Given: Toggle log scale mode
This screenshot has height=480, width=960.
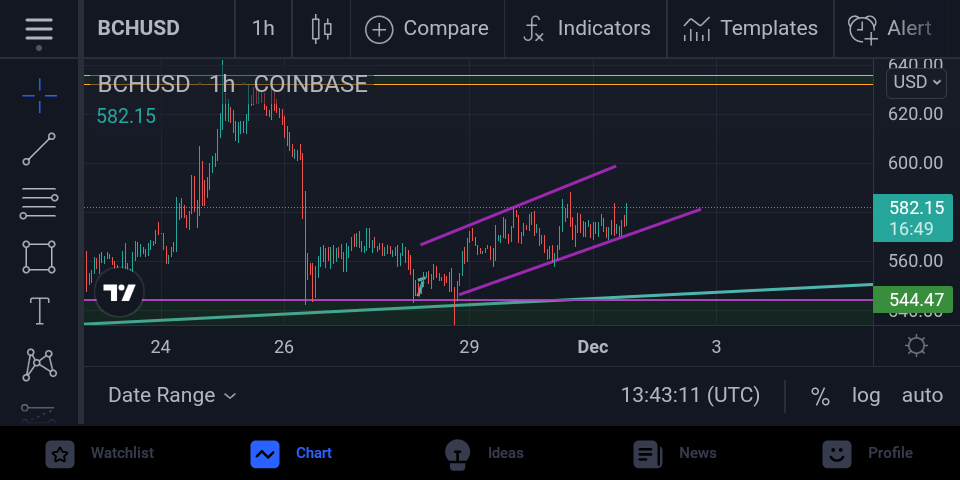Looking at the screenshot, I should click(866, 396).
